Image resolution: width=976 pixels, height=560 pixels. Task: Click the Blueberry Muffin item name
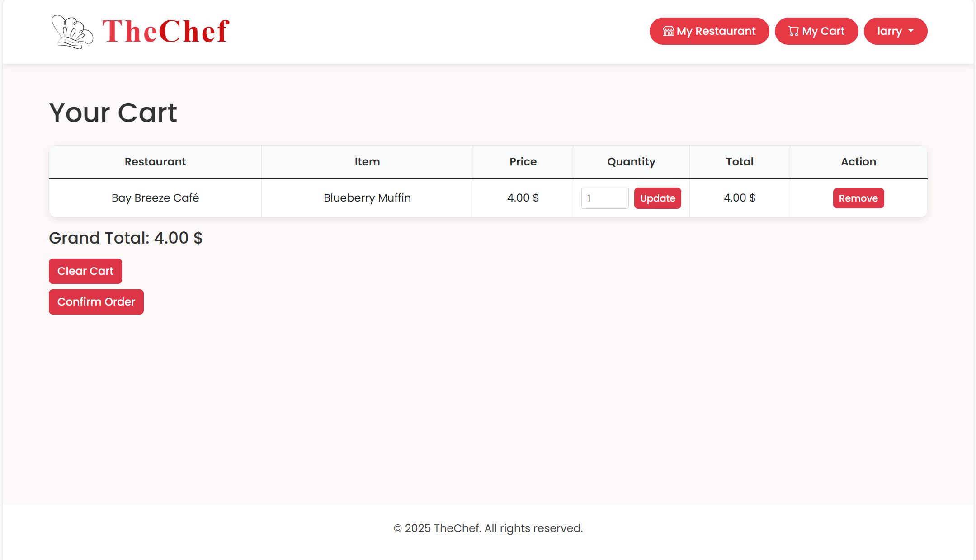367,198
